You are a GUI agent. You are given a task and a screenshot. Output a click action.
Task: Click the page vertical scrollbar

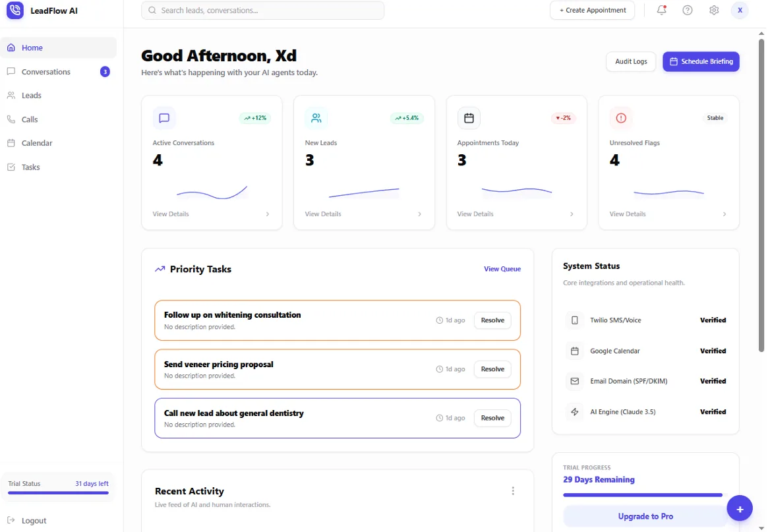(x=761, y=195)
